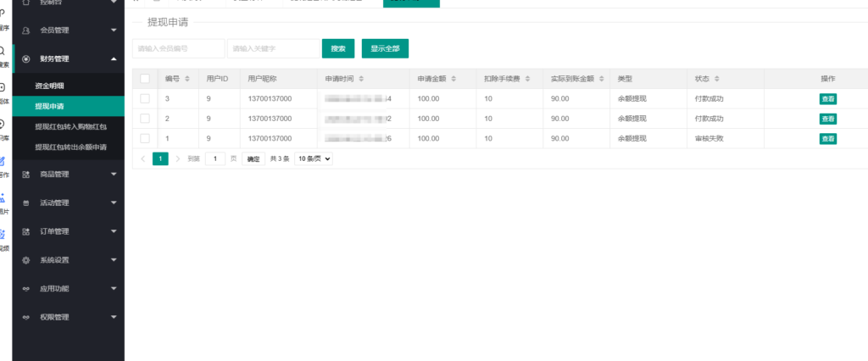Sort table by 申请金额 column arrows
This screenshot has height=361, width=868.
click(x=453, y=79)
